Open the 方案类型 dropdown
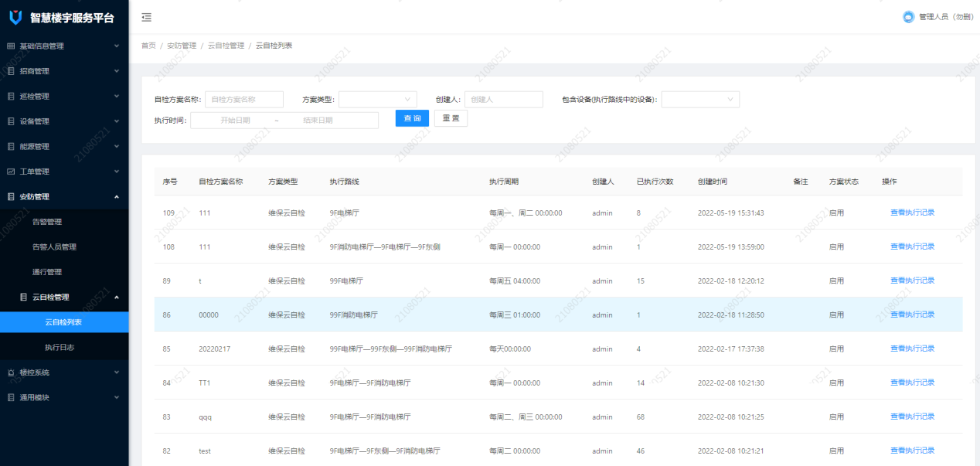 [x=377, y=99]
